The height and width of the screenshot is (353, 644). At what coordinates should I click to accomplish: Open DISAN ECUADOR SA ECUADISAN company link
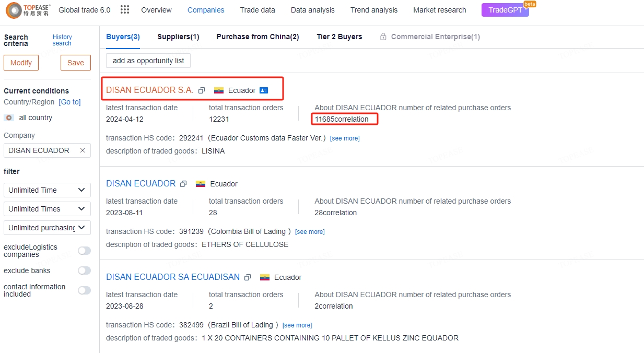[x=173, y=277]
